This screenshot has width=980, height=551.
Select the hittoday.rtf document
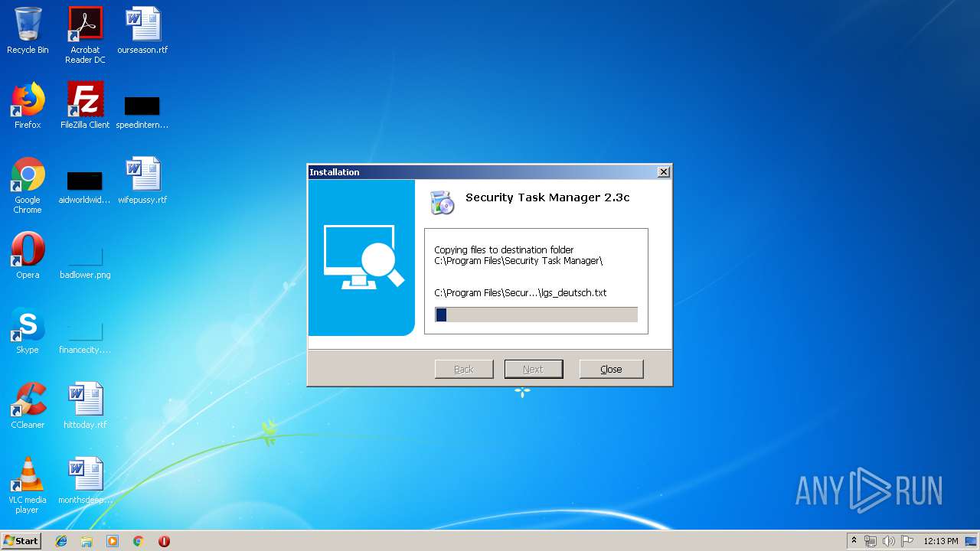tap(85, 406)
